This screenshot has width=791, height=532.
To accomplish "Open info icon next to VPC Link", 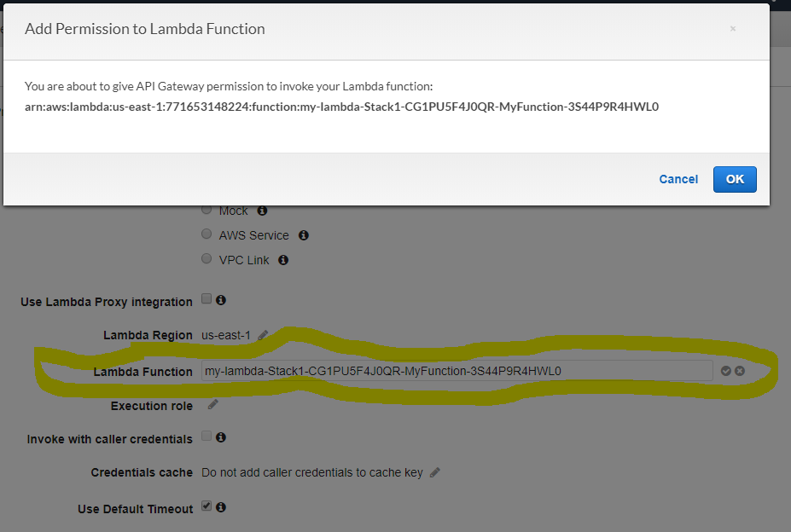I will pyautogui.click(x=283, y=260).
